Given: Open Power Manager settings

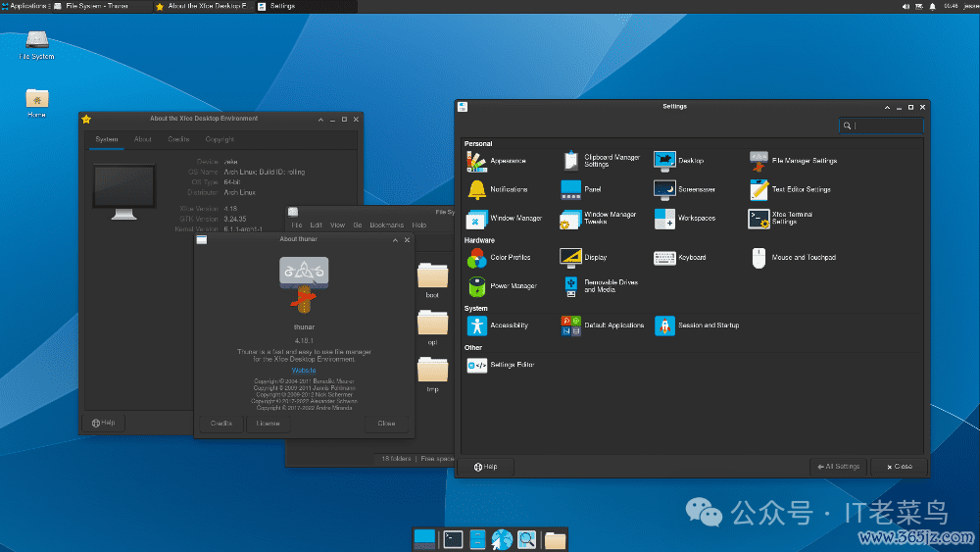Looking at the screenshot, I should (502, 286).
